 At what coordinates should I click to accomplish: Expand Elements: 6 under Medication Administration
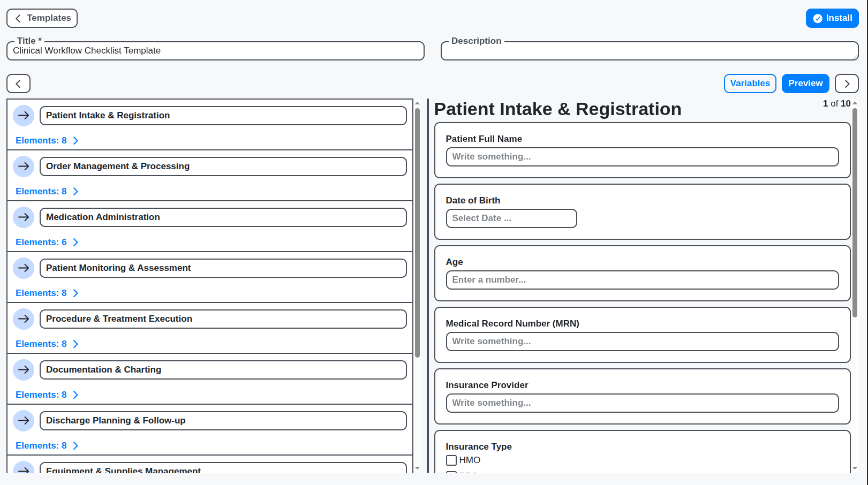(47, 242)
